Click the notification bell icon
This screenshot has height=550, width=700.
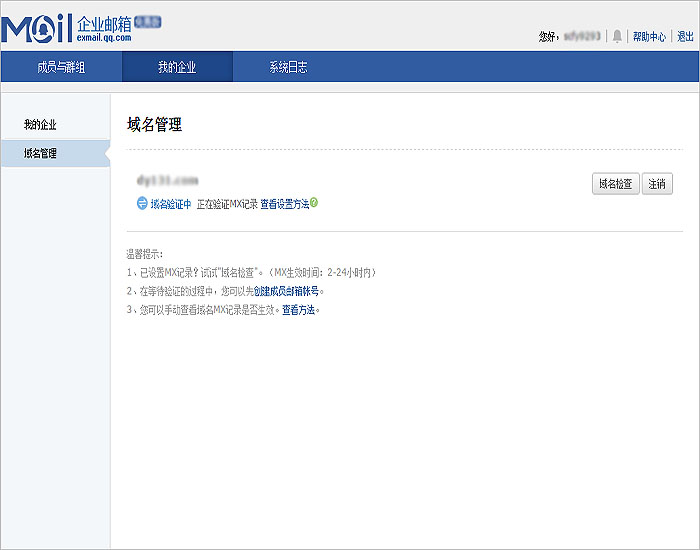tap(617, 36)
